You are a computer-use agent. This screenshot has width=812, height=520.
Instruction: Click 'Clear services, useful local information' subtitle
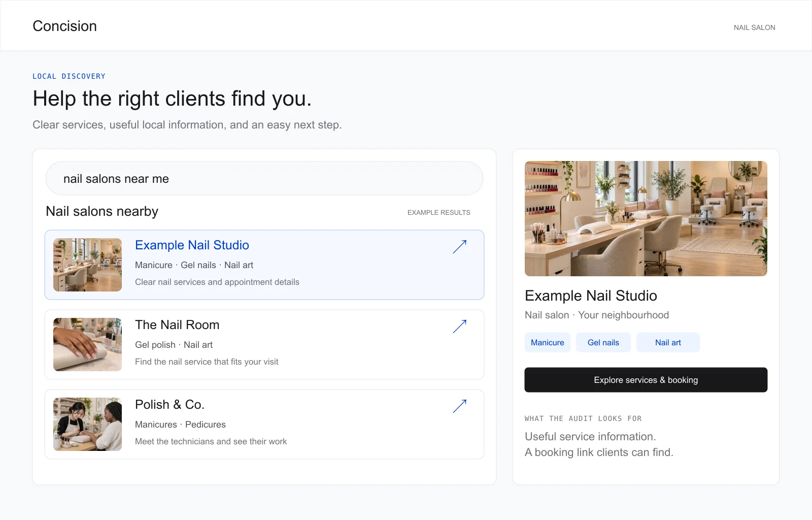pyautogui.click(x=187, y=125)
